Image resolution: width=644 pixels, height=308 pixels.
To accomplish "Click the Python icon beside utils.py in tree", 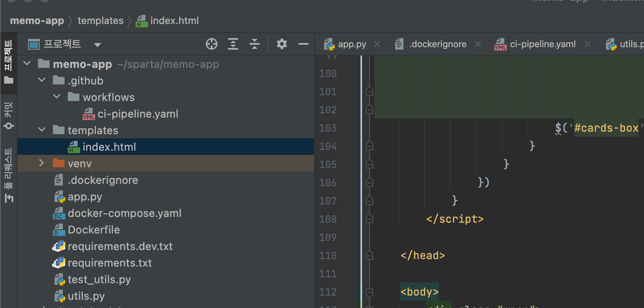I will click(x=60, y=296).
